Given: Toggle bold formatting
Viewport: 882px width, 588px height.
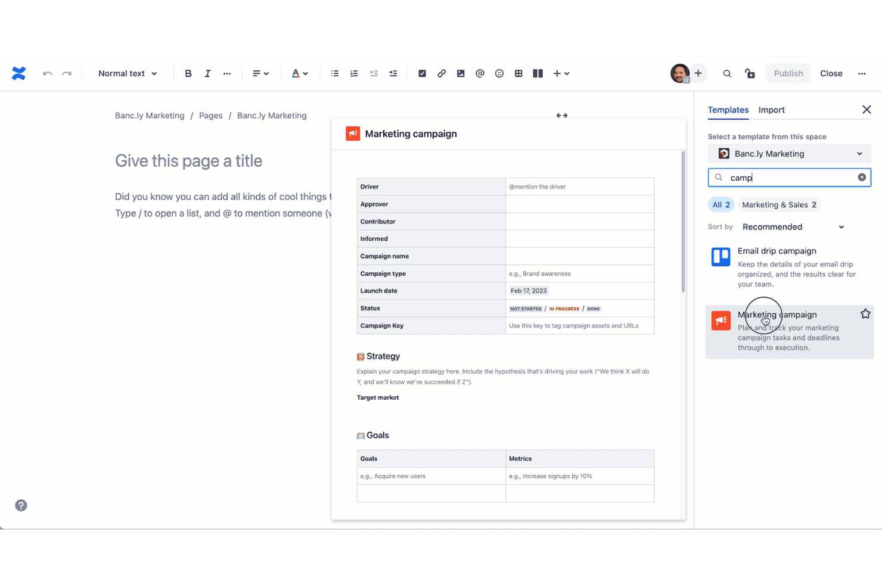Looking at the screenshot, I should [x=188, y=73].
